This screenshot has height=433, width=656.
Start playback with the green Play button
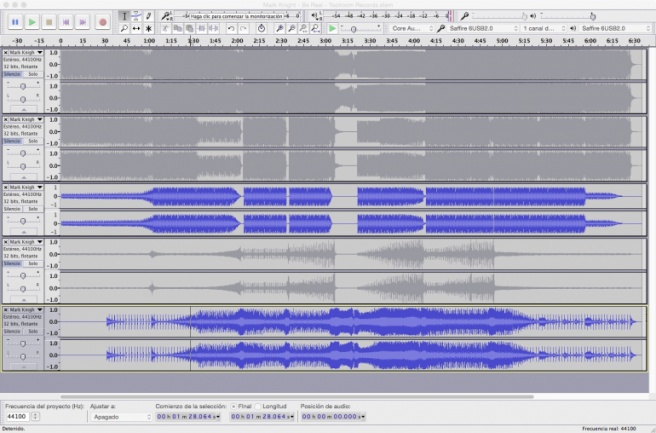click(32, 22)
